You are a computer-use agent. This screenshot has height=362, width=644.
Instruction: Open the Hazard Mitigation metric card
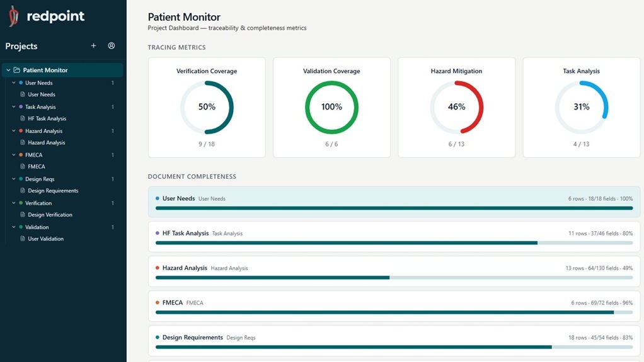456,107
